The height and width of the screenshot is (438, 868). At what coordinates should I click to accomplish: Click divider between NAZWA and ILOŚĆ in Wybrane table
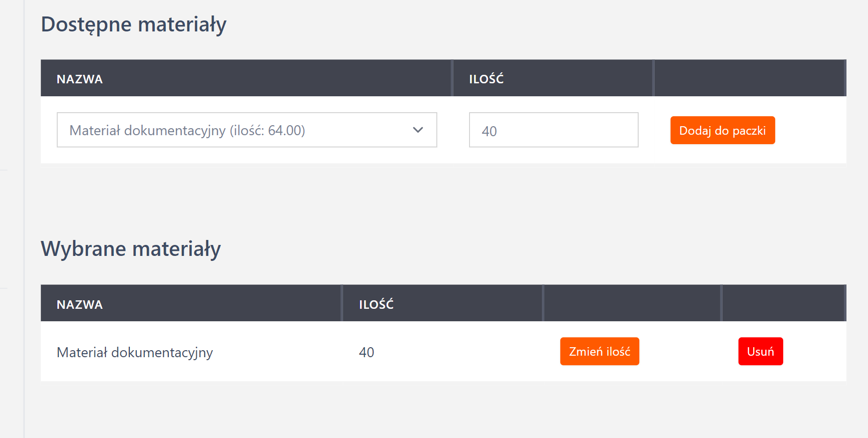click(x=342, y=303)
